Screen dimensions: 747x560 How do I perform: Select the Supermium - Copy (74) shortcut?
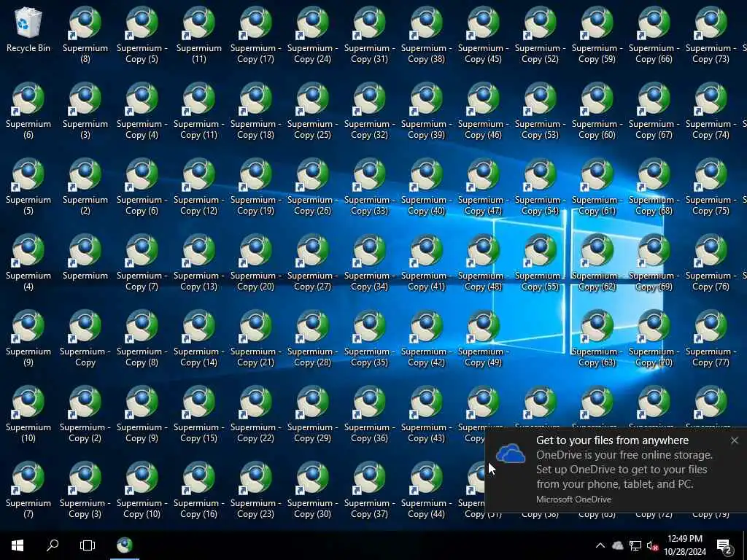click(x=711, y=111)
